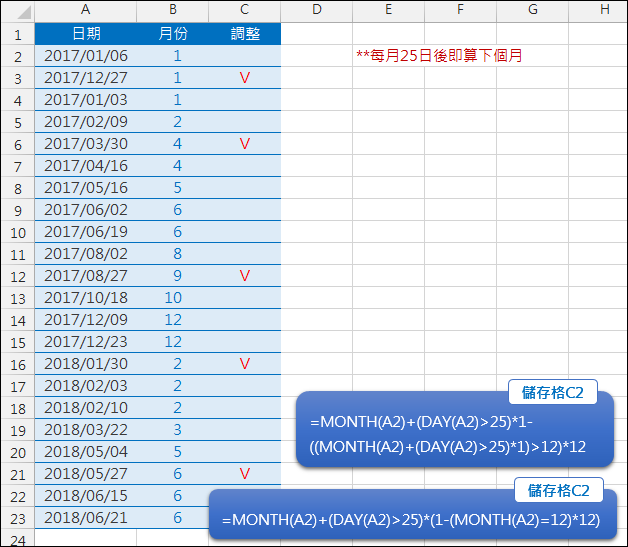
Task: Select cell with date 2017/05/16
Action: [x=86, y=188]
